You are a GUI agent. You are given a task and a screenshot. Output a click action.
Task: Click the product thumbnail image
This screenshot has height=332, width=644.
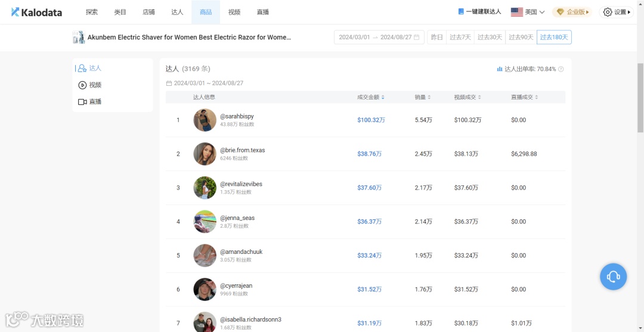click(x=79, y=38)
